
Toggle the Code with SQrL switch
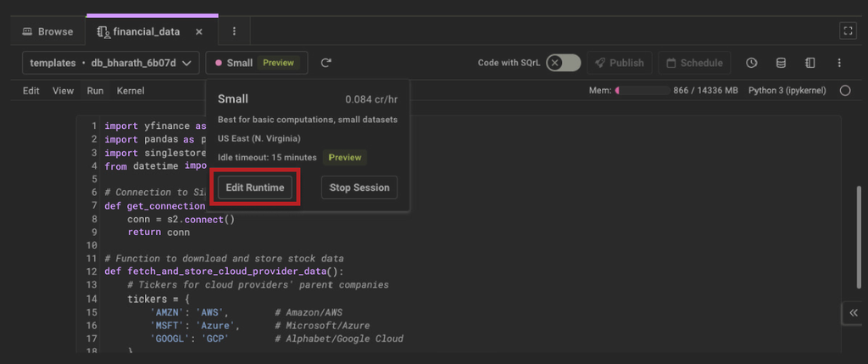563,63
